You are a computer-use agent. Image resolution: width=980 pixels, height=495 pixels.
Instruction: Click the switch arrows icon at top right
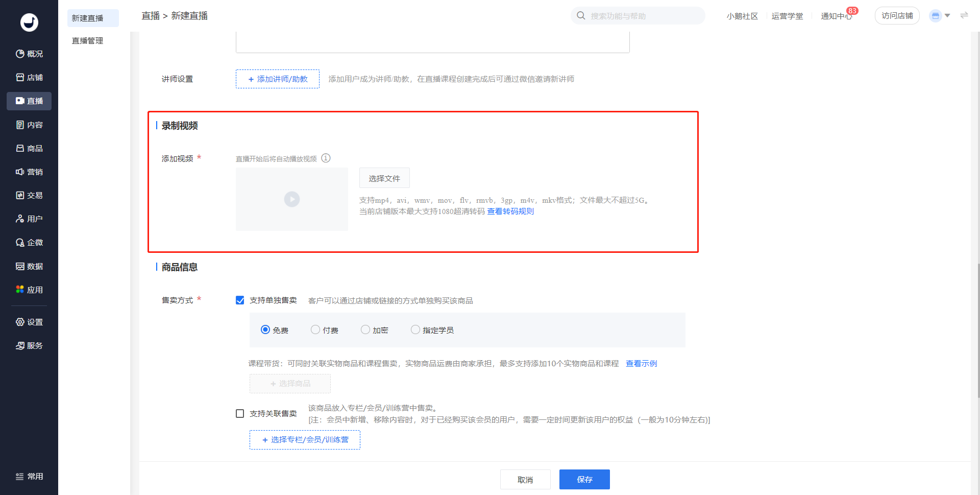(x=964, y=15)
